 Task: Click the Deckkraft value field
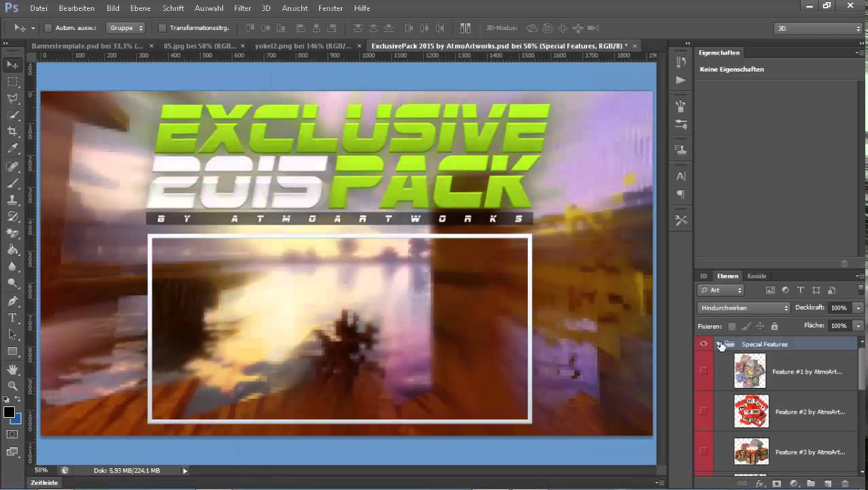point(841,308)
